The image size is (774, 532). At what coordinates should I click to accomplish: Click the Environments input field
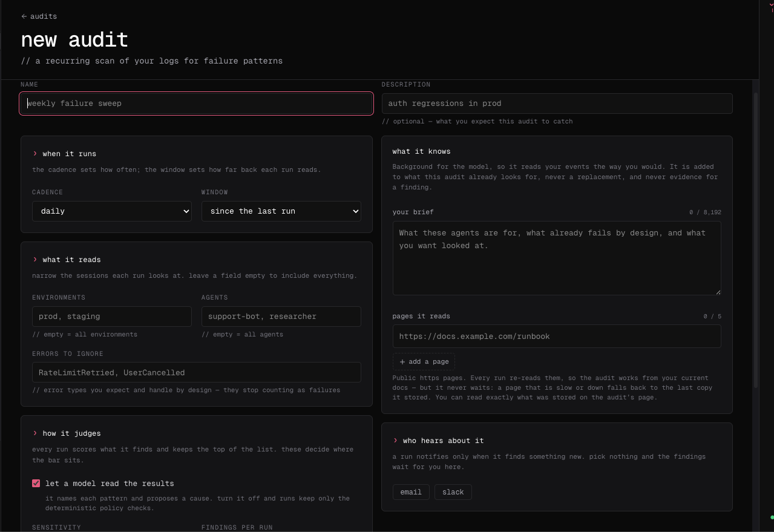point(112,317)
